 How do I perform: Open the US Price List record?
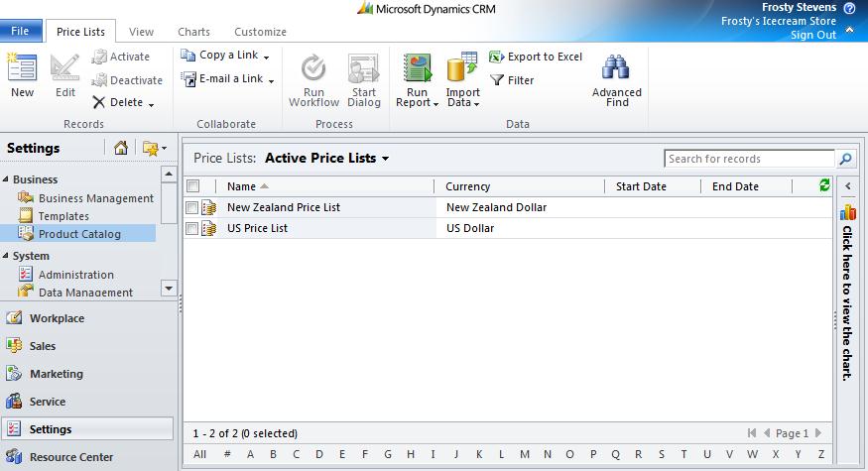click(257, 228)
